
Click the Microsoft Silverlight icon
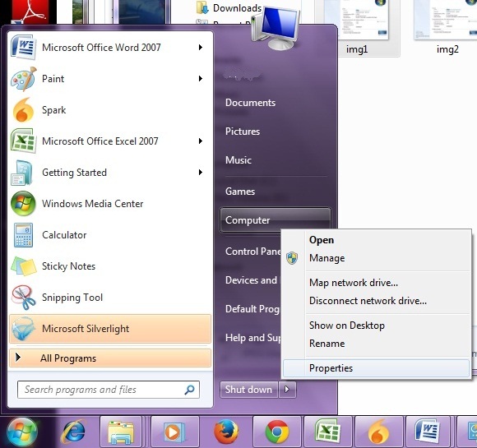point(23,329)
